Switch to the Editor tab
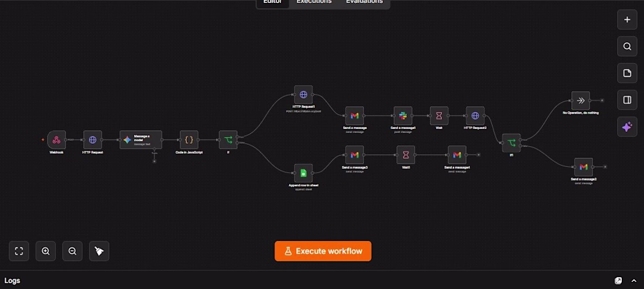This screenshot has height=289, width=644. tap(272, 2)
